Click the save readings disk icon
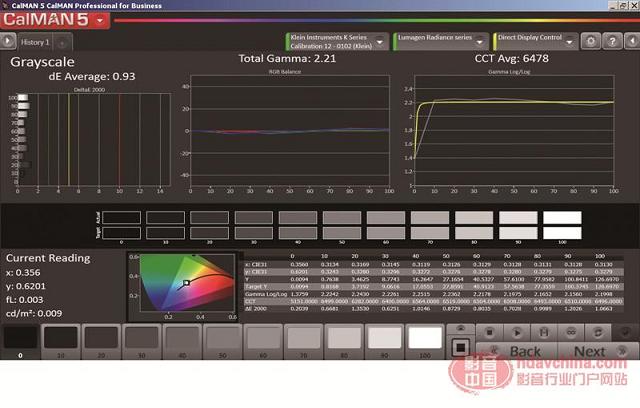640x408 pixels. click(544, 333)
